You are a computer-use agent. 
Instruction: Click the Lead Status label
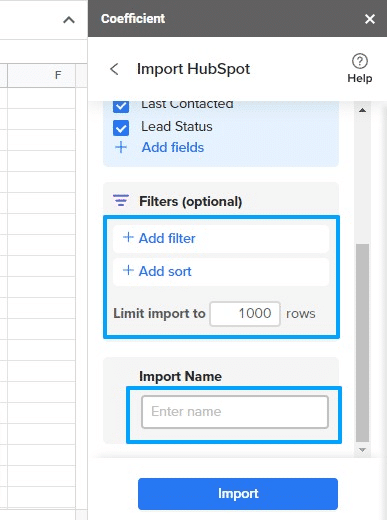tap(177, 127)
